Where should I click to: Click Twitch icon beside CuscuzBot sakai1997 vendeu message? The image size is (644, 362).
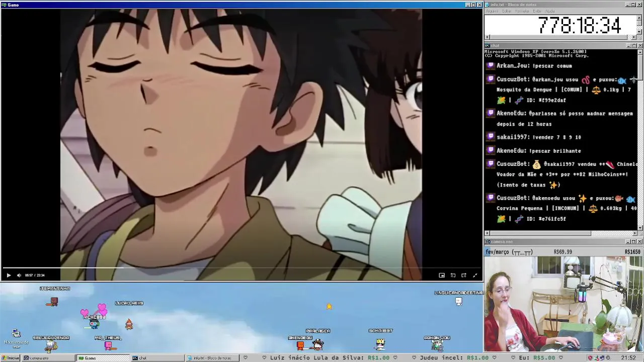point(491,164)
